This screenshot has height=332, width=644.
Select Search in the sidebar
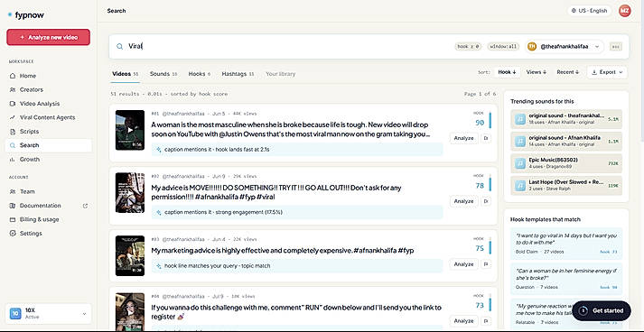(x=49, y=145)
